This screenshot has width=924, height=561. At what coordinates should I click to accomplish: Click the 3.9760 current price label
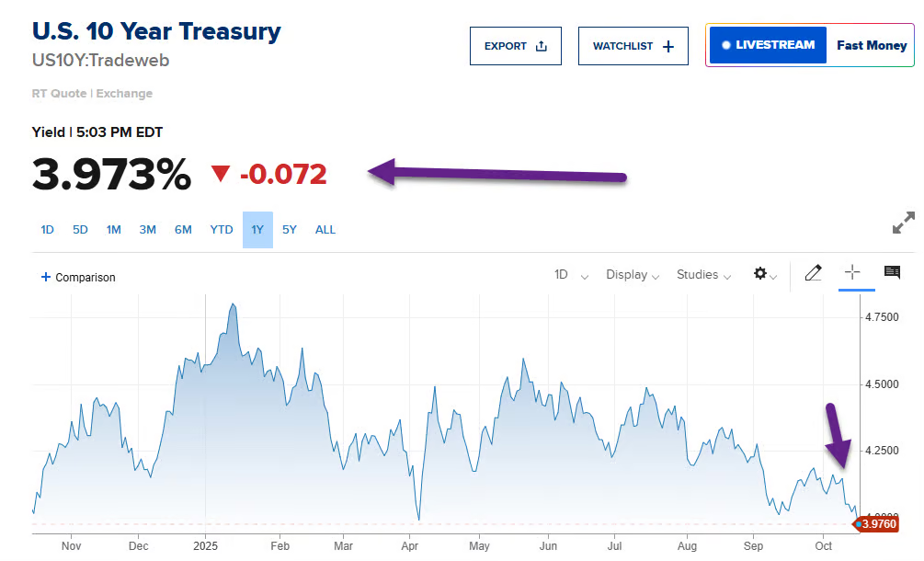pyautogui.click(x=878, y=524)
